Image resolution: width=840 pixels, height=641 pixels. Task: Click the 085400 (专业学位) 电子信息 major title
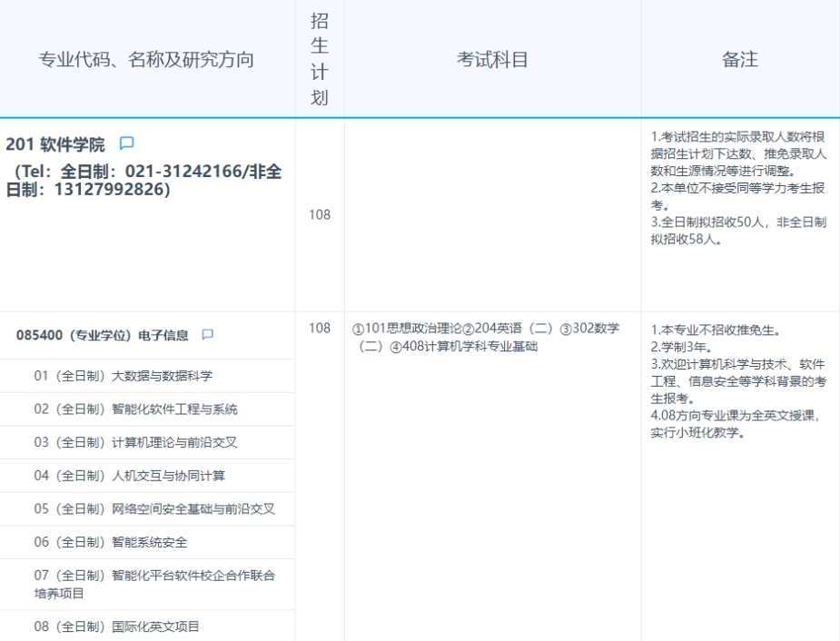(x=103, y=335)
